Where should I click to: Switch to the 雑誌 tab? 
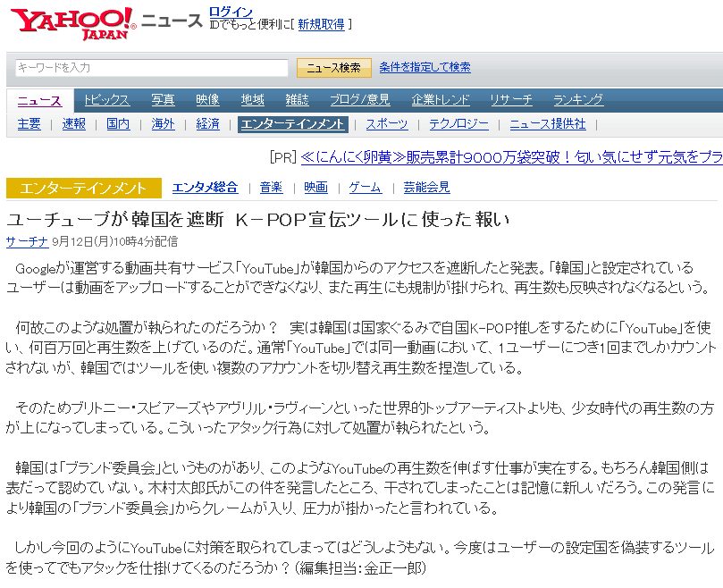pos(297,99)
